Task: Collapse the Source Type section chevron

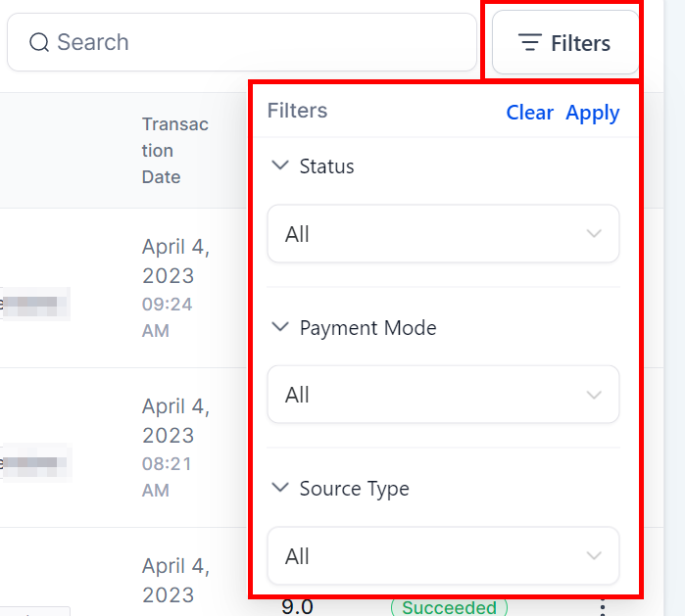Action: (x=280, y=488)
